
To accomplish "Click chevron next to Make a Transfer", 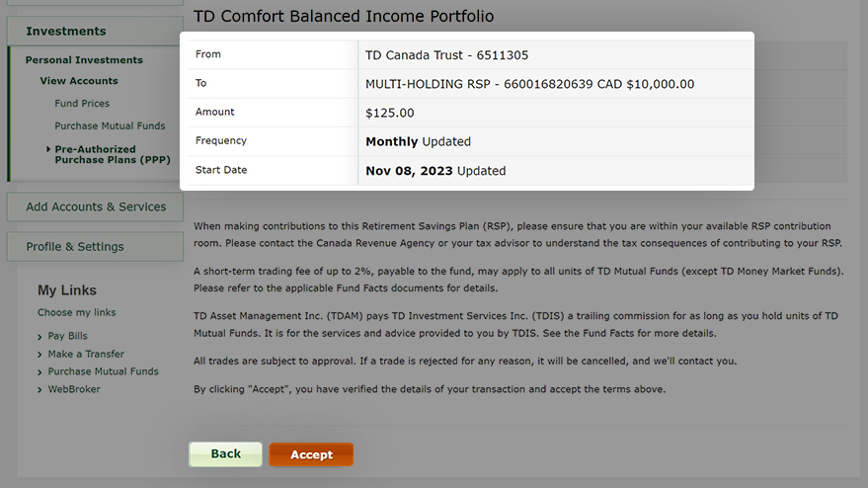I will [39, 355].
